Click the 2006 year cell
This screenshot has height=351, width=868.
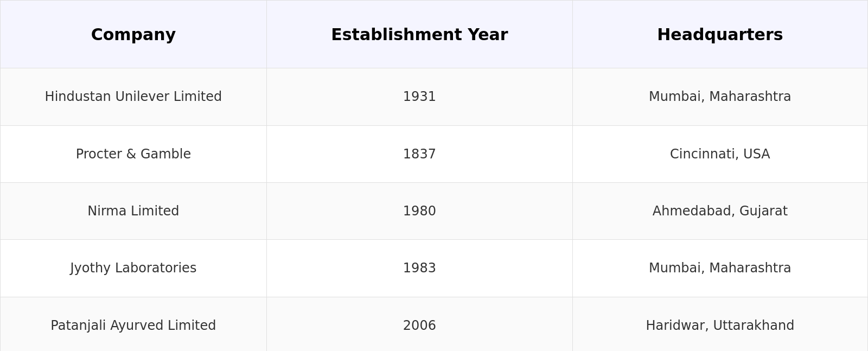[419, 326]
